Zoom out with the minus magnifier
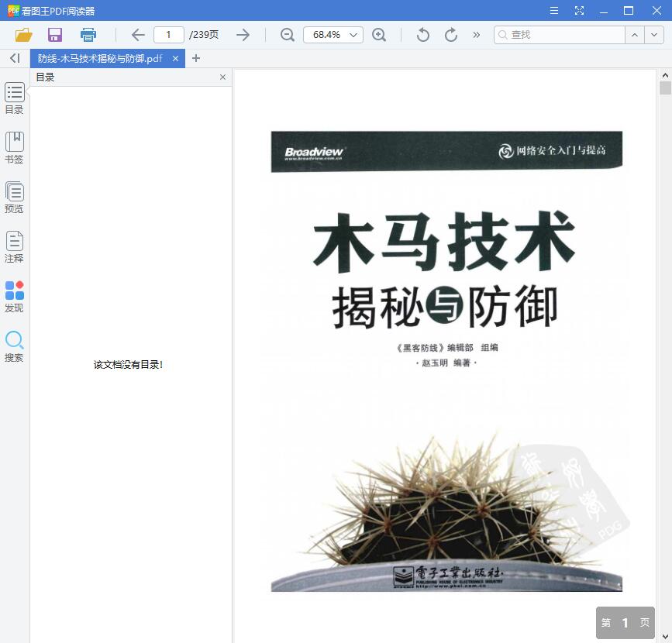The width and height of the screenshot is (672, 643). coord(287,35)
